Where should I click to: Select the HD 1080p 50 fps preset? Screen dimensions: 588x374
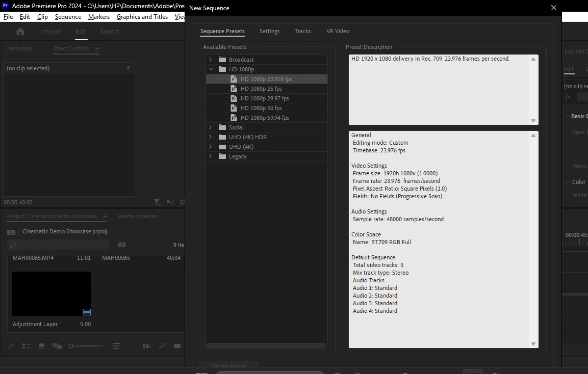point(267,109)
